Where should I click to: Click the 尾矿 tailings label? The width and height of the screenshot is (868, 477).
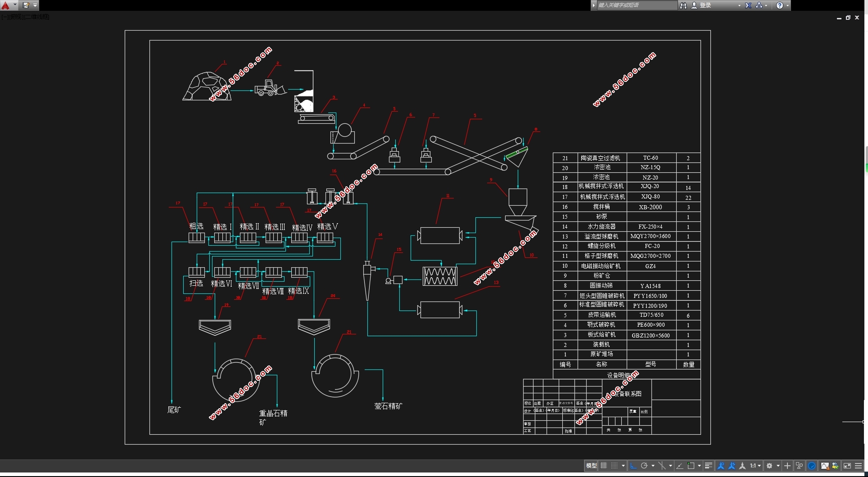(174, 409)
